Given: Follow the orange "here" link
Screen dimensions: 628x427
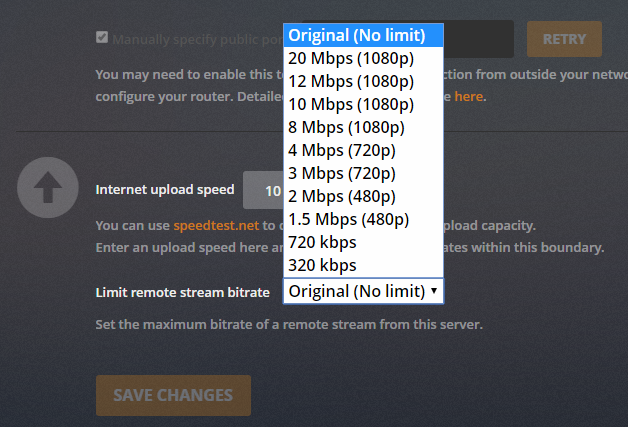Looking at the screenshot, I should coord(468,97).
